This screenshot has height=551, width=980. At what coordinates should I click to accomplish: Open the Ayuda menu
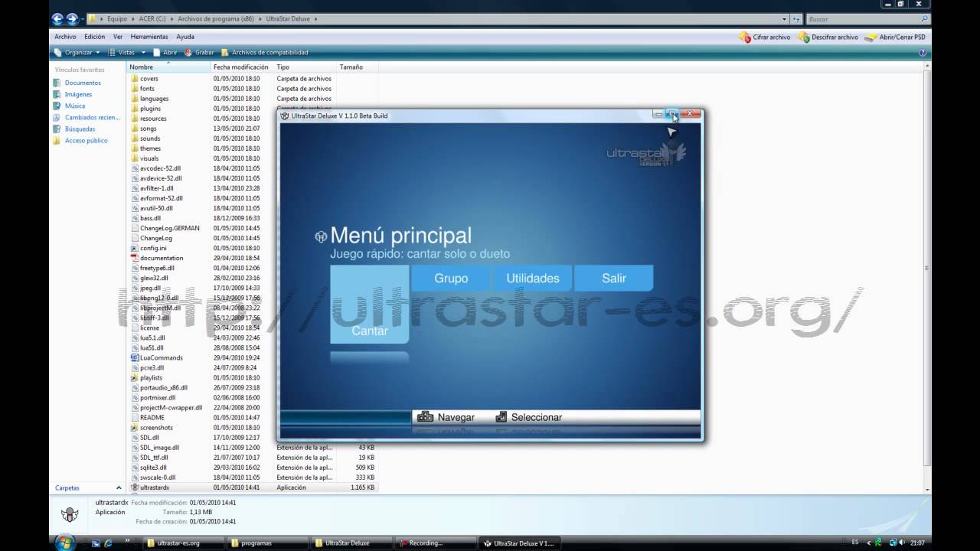185,37
